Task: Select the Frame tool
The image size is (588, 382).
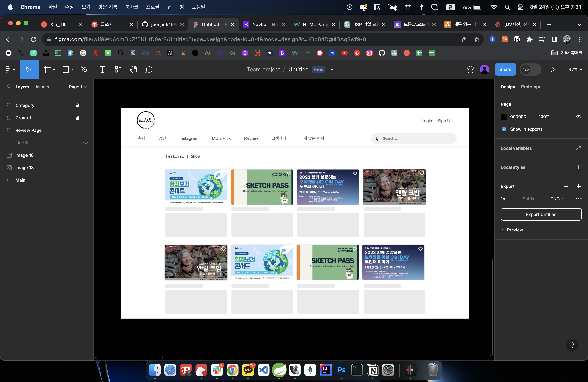Action: pos(47,69)
